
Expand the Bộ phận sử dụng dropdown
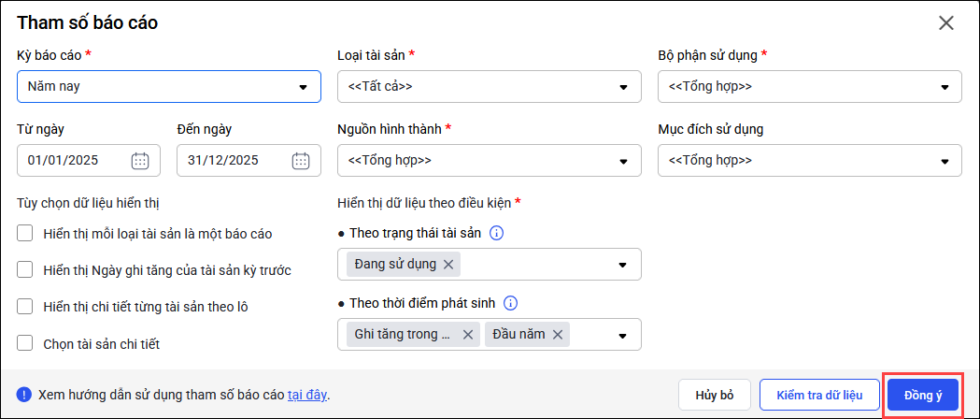click(x=944, y=87)
